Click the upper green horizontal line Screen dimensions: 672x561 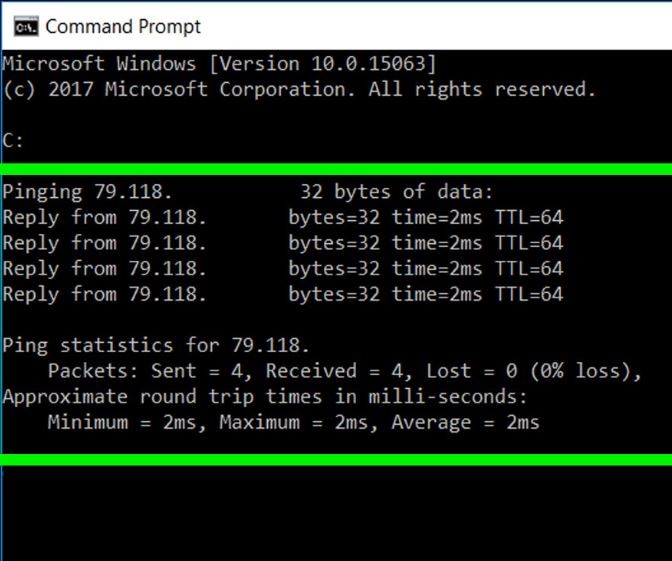point(336,169)
